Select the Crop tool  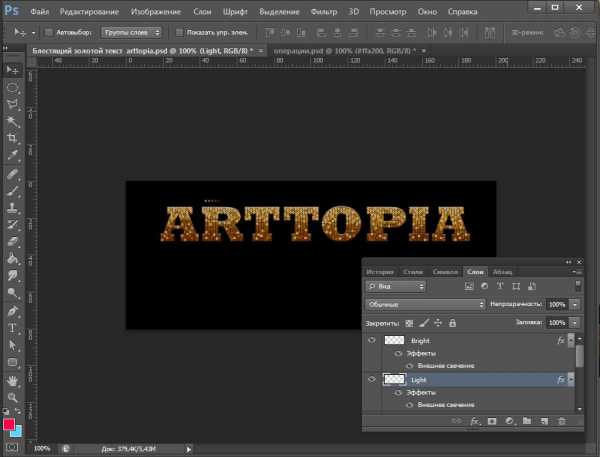(12, 138)
